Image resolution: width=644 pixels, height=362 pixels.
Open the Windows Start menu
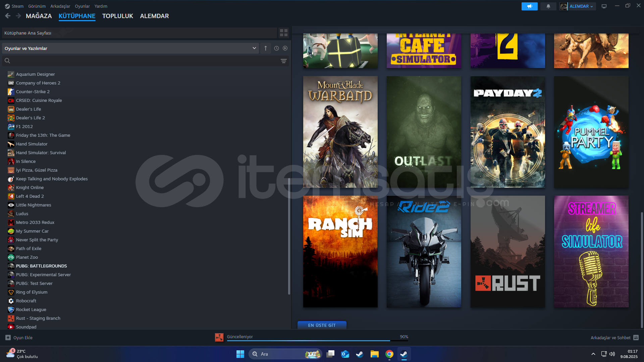click(240, 354)
